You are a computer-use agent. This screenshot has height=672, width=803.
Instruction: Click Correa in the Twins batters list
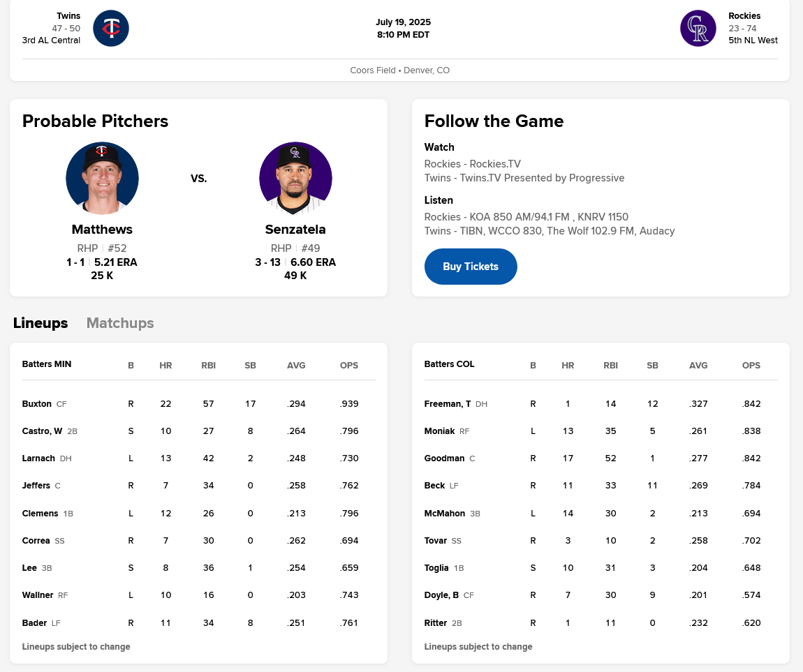[36, 541]
